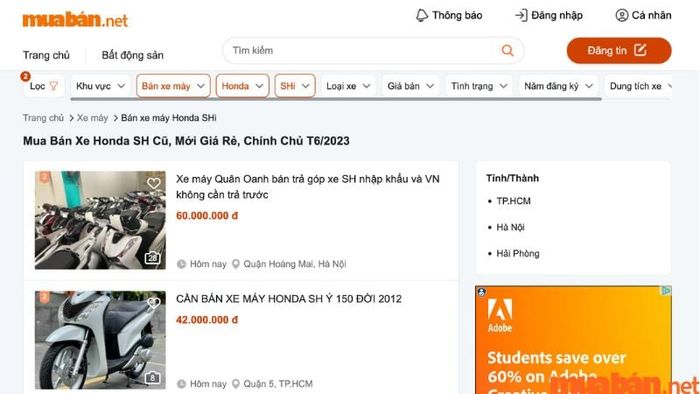Click the filter bar horizontal scrollbar
Image resolution: width=700 pixels, height=394 pixels.
pyautogui.click(x=336, y=99)
